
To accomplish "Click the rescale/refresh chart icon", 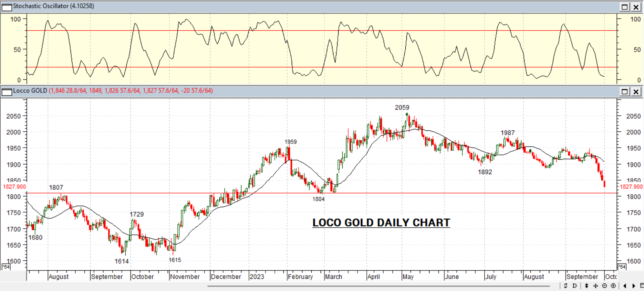I will [565, 286].
